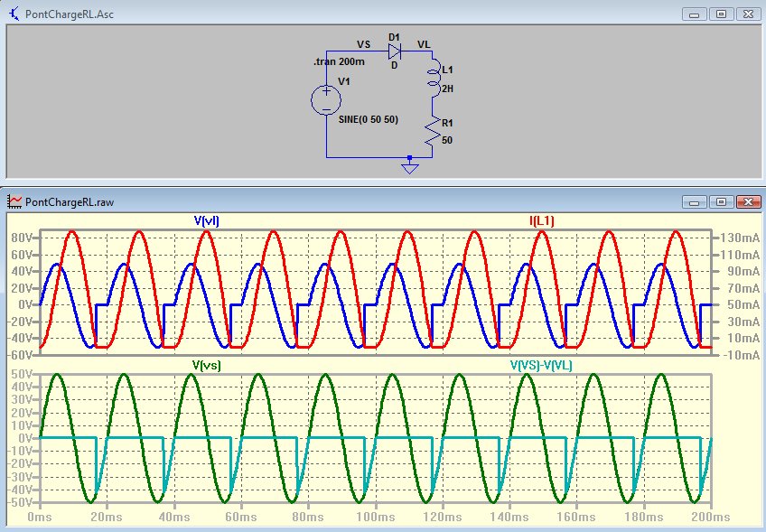Click the 160ms label on time axis

point(577,518)
